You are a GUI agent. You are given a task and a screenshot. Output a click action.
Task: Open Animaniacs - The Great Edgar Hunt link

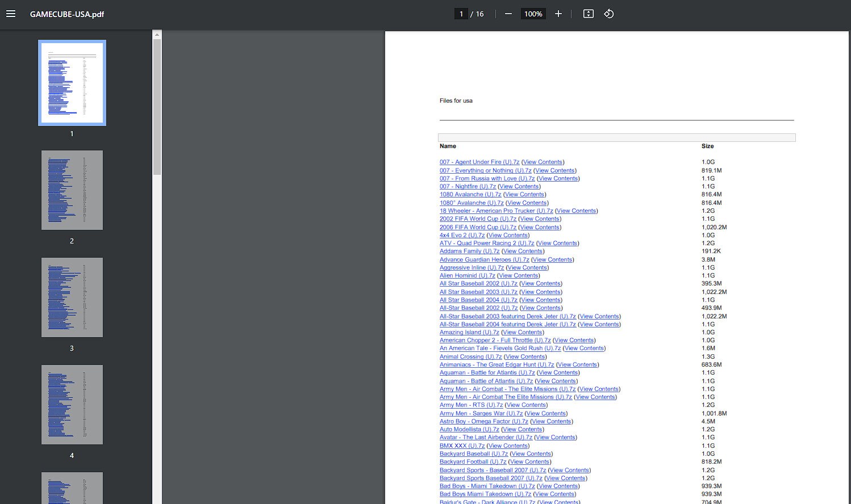tap(497, 364)
